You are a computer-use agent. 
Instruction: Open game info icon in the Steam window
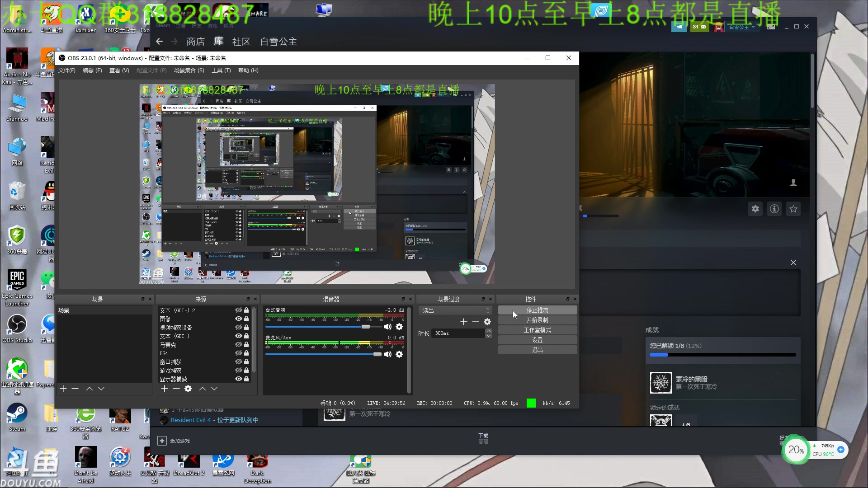click(774, 209)
